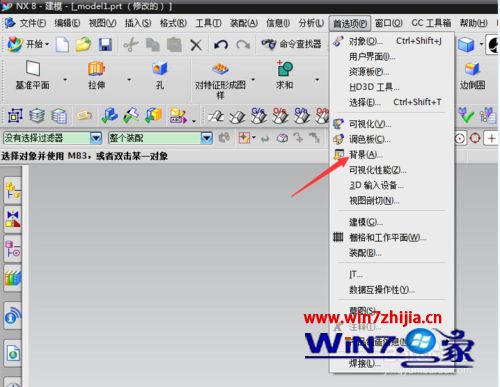Open the part navigator sidebar icon

click(13, 249)
